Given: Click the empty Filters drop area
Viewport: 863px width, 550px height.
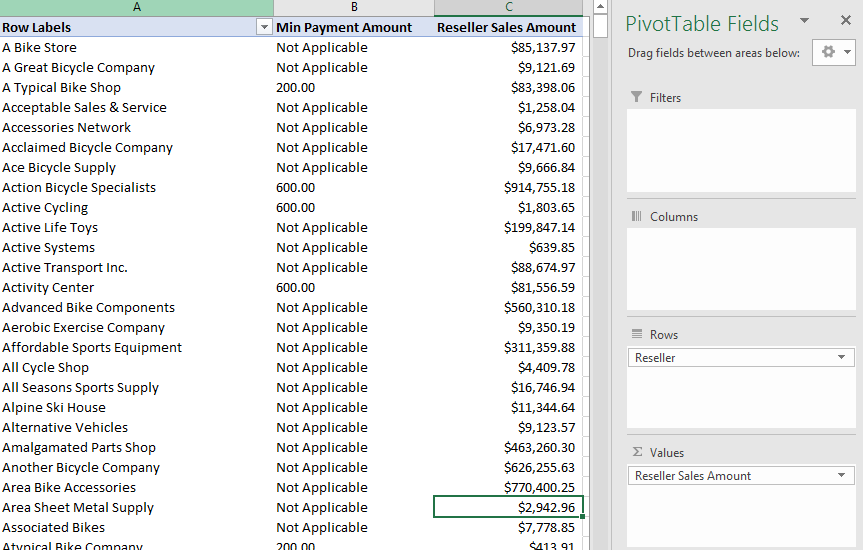Looking at the screenshot, I should tap(741, 151).
